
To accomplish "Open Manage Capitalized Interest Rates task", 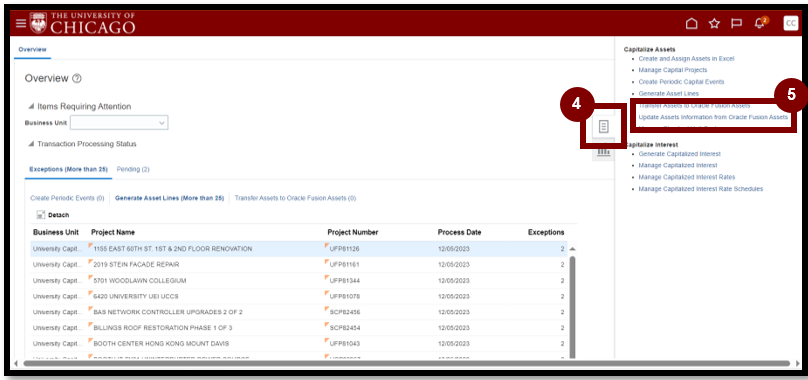I will point(687,177).
